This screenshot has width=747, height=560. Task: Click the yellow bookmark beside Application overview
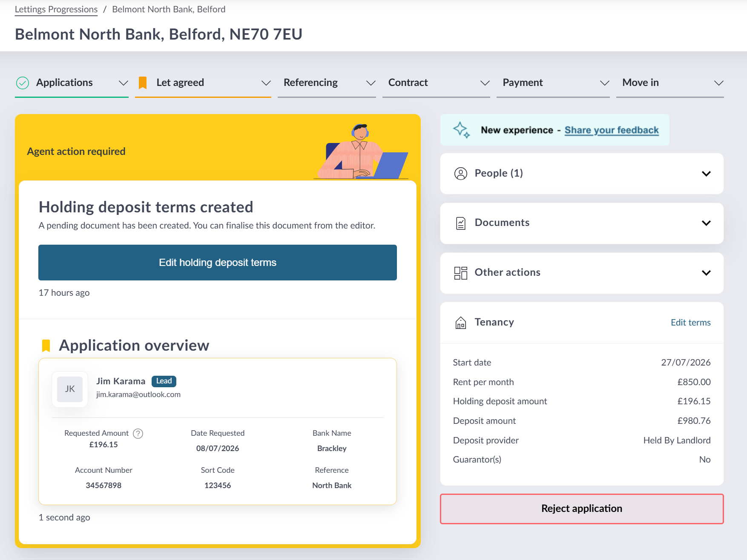point(46,346)
